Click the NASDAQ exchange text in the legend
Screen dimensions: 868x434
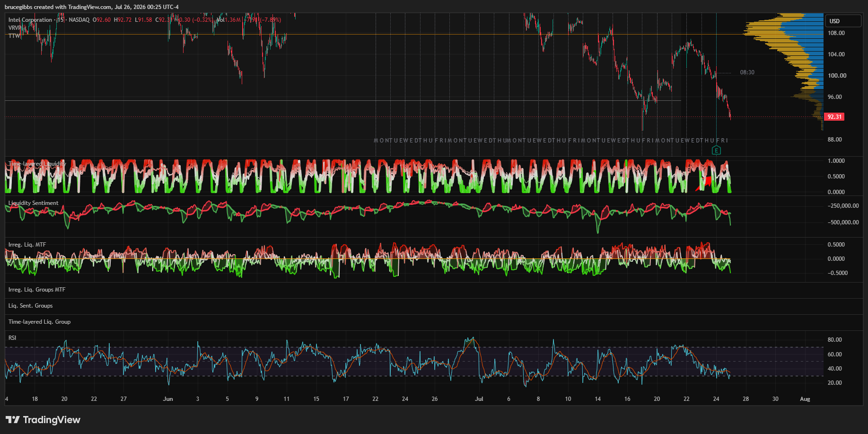79,20
